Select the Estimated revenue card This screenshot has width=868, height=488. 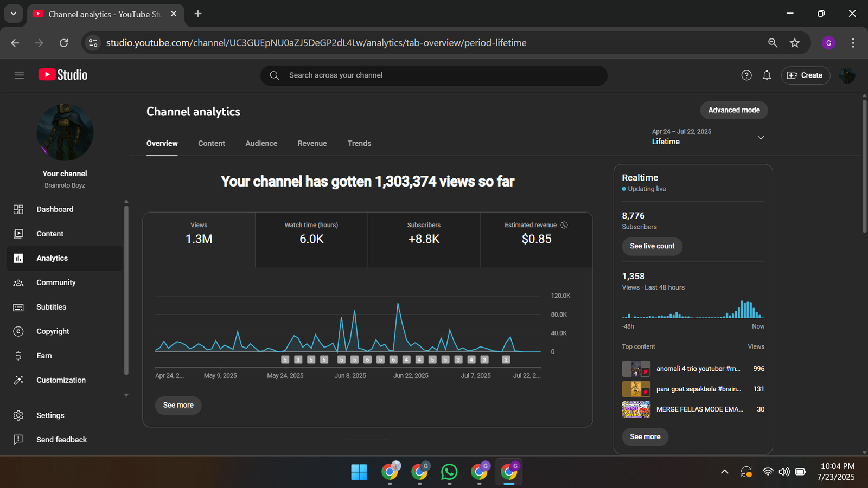click(x=537, y=240)
